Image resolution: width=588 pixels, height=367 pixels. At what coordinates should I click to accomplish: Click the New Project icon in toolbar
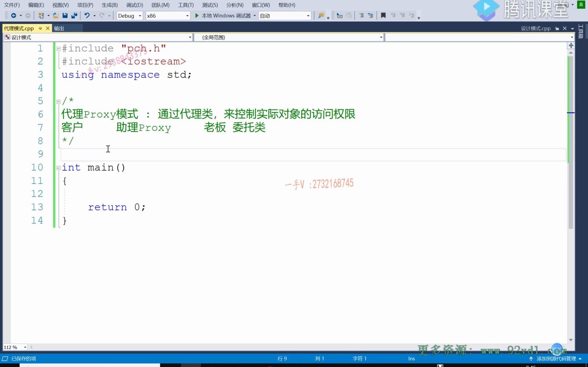pyautogui.click(x=41, y=16)
